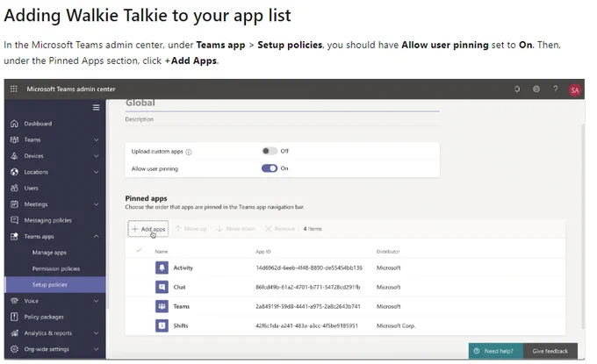Expand the Devices sidebar chevron
The image size is (597, 364).
coord(97,156)
